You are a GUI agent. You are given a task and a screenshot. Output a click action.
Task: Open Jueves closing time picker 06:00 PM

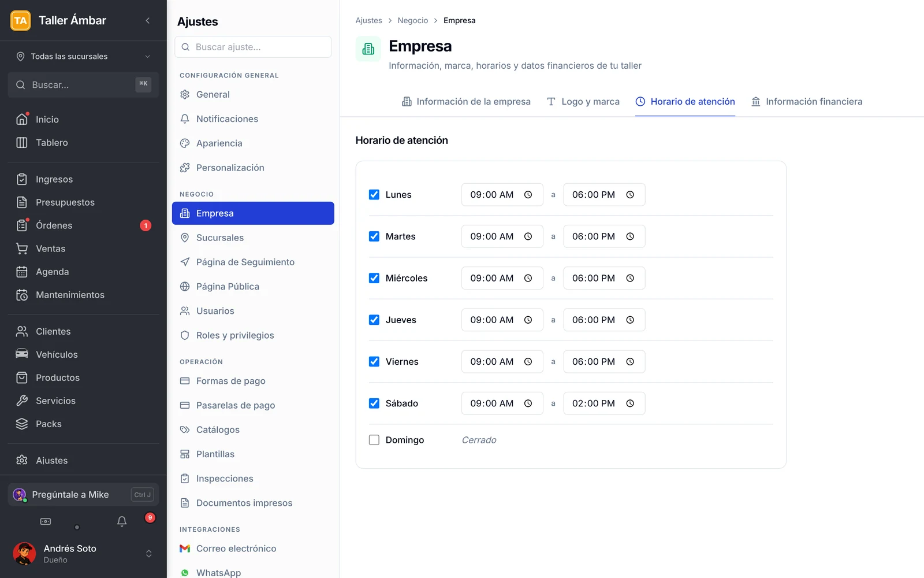click(x=604, y=320)
